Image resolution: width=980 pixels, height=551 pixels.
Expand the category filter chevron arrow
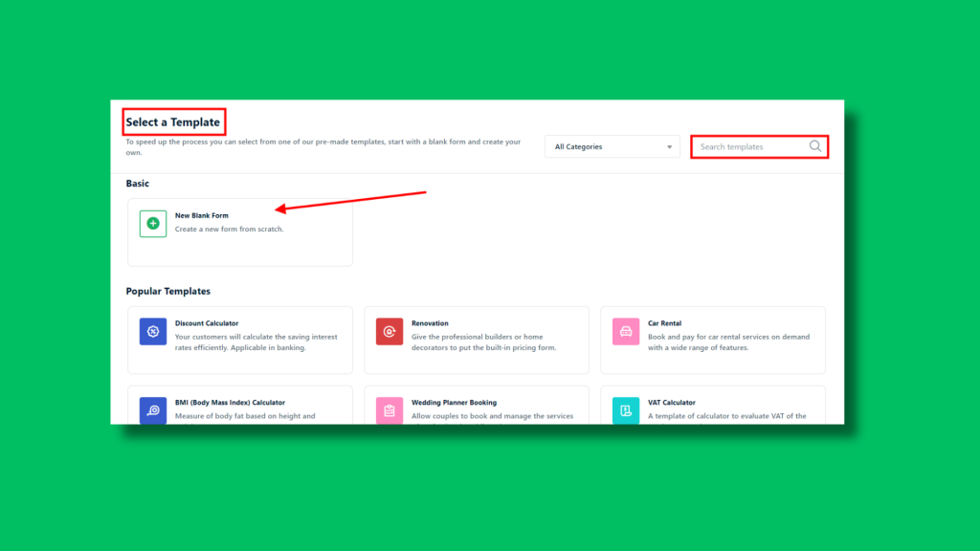pos(669,146)
